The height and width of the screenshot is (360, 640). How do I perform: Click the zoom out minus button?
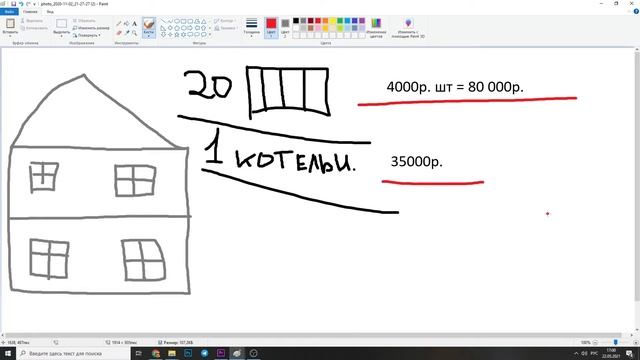596,342
